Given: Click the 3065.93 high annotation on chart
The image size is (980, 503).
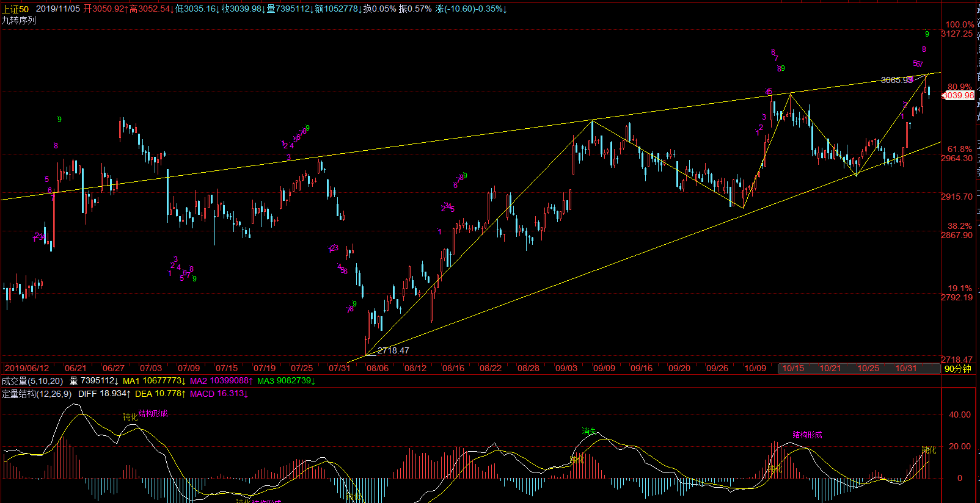Looking at the screenshot, I should point(896,80).
